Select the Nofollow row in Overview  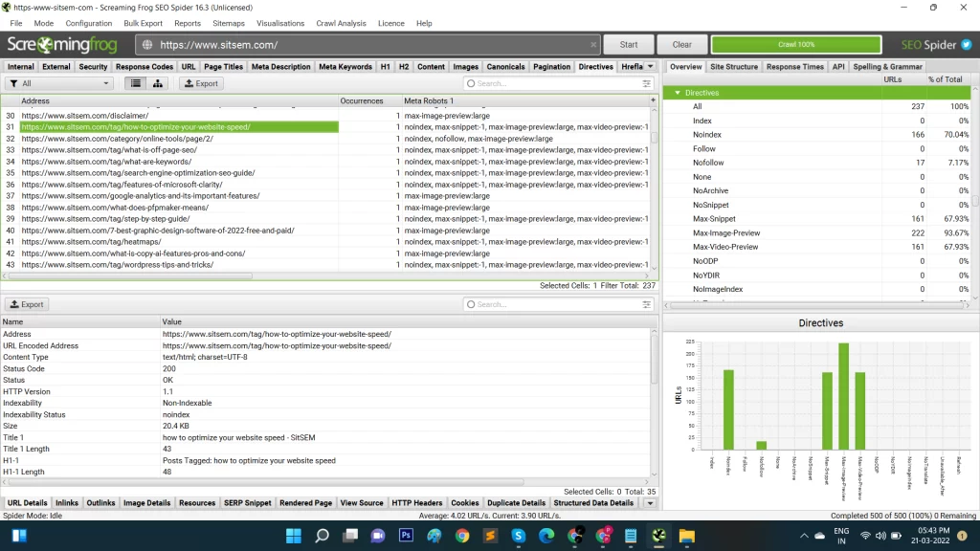point(817,163)
